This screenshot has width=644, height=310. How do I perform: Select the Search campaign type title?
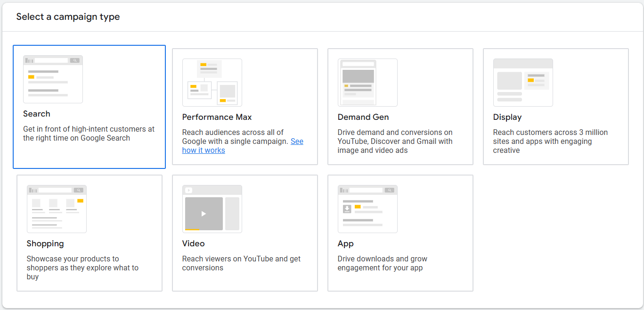tap(37, 114)
